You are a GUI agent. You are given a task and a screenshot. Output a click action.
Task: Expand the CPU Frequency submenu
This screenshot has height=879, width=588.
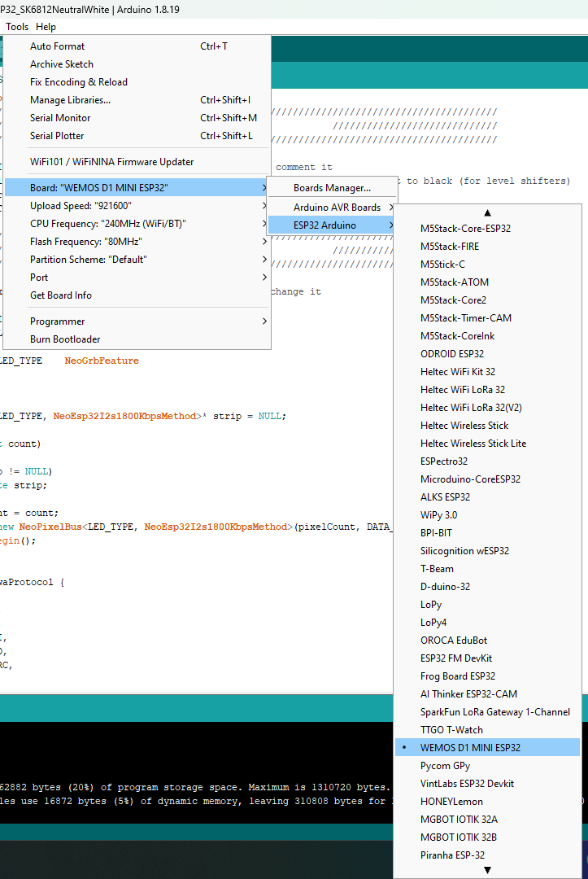tap(137, 223)
